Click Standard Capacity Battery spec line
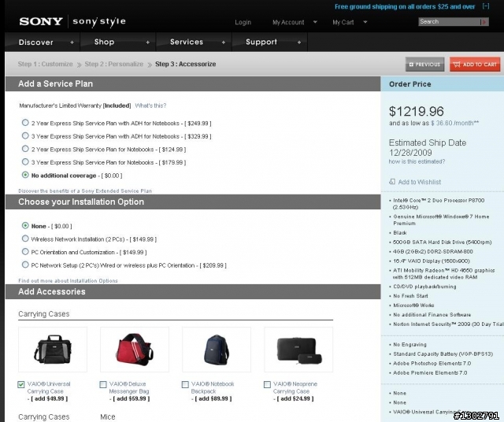 pyautogui.click(x=443, y=354)
